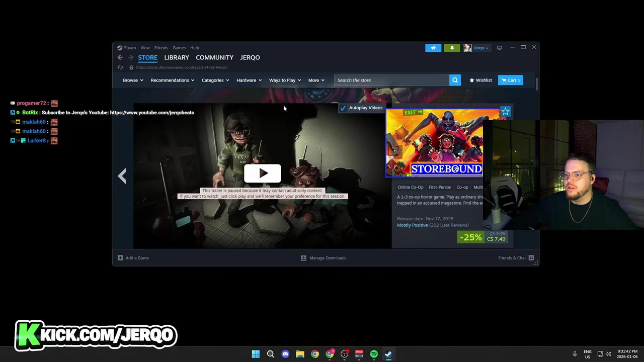This screenshot has width=644, height=362.
Task: Open the green notifications bell
Action: coord(452,48)
